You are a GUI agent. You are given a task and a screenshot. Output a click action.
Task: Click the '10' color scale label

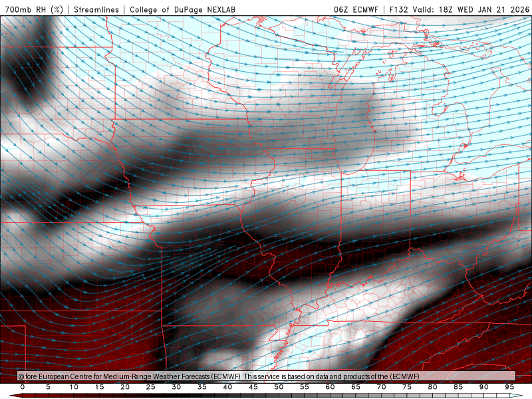74,387
